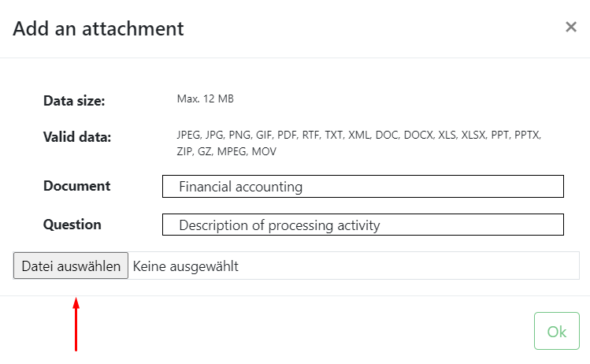Click the Add an attachment title
590x364 pixels.
click(x=98, y=28)
